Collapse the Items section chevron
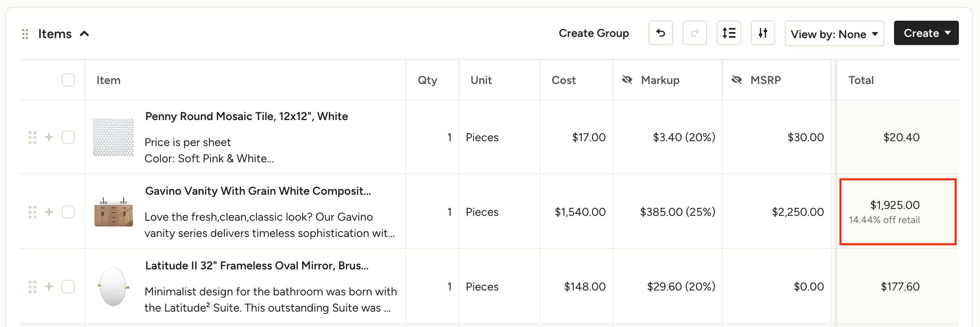 pos(84,34)
